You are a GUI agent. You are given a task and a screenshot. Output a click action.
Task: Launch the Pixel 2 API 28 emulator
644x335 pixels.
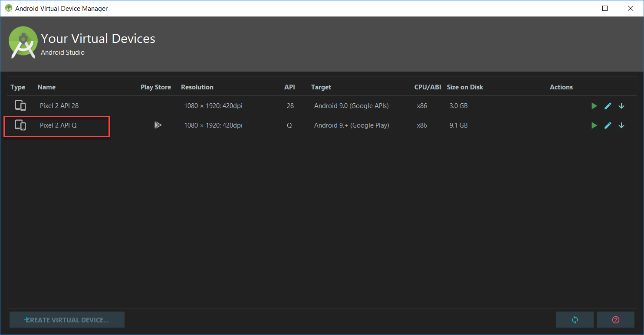pyautogui.click(x=594, y=106)
